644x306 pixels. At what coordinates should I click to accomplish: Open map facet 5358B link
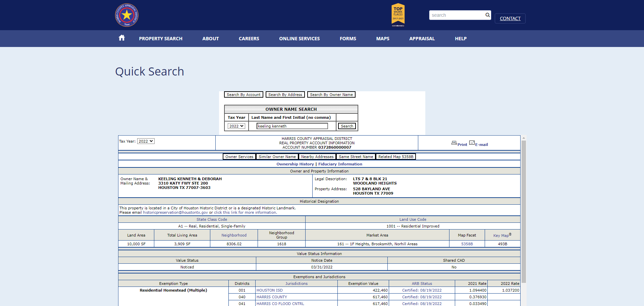coord(467,244)
